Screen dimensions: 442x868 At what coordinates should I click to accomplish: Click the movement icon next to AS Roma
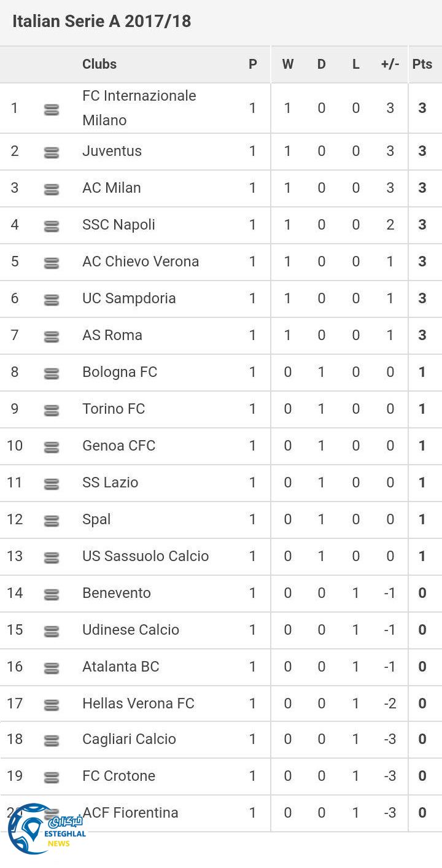pyautogui.click(x=52, y=337)
